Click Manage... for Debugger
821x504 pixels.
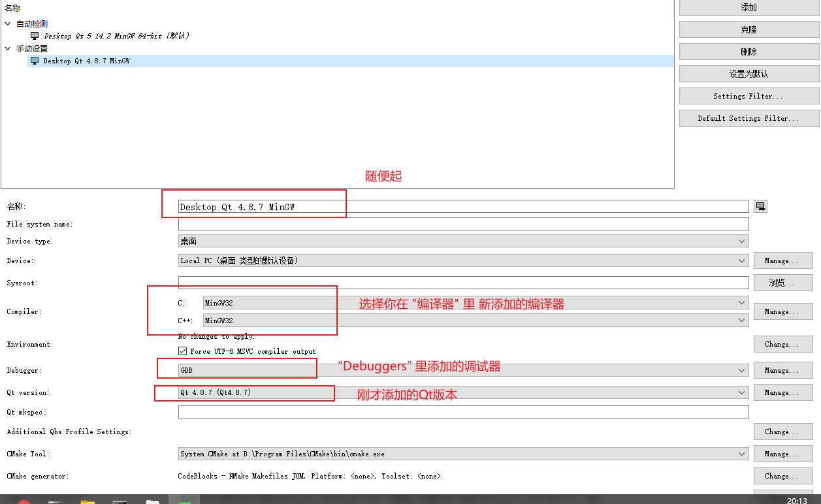[783, 370]
